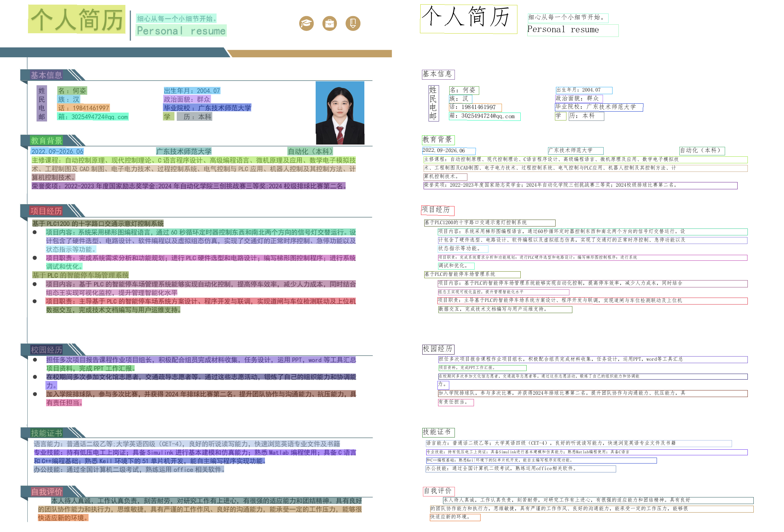The image size is (784, 532).
Task: Click the badge icon right of the briefcase
Action: click(x=353, y=23)
